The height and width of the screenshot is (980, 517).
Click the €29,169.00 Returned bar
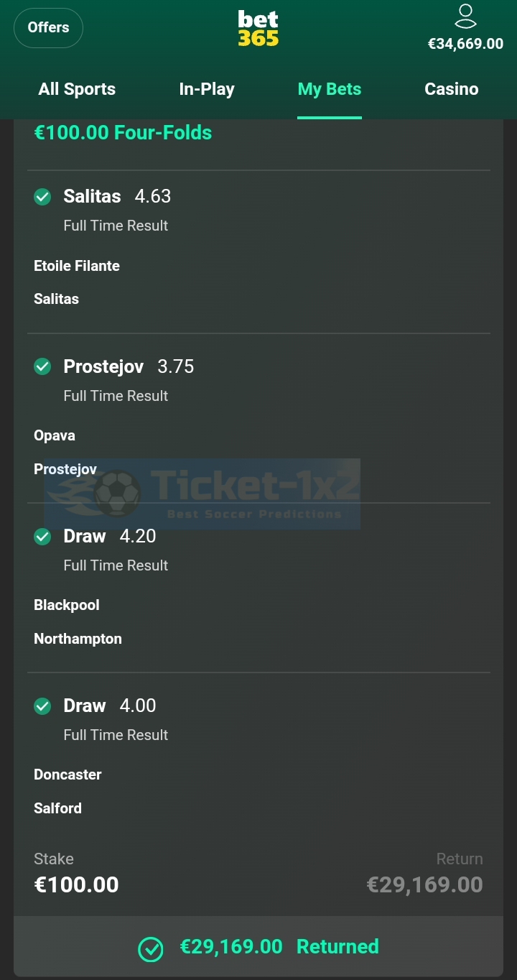(x=258, y=947)
